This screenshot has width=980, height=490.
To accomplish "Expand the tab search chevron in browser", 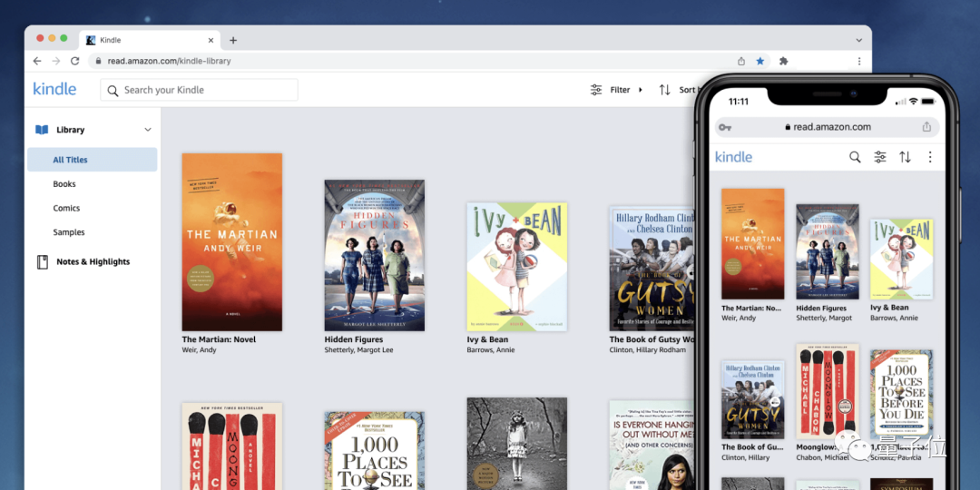I will pyautogui.click(x=858, y=40).
